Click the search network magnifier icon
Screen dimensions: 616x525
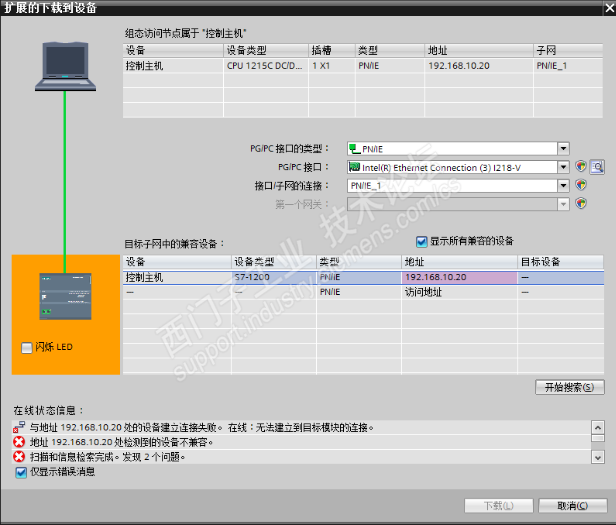coord(597,167)
